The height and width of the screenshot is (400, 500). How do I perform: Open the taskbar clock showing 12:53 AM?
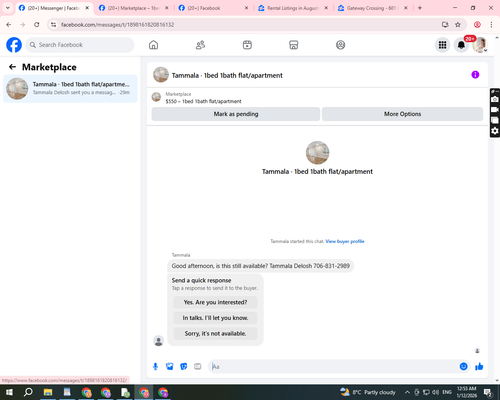point(467,392)
